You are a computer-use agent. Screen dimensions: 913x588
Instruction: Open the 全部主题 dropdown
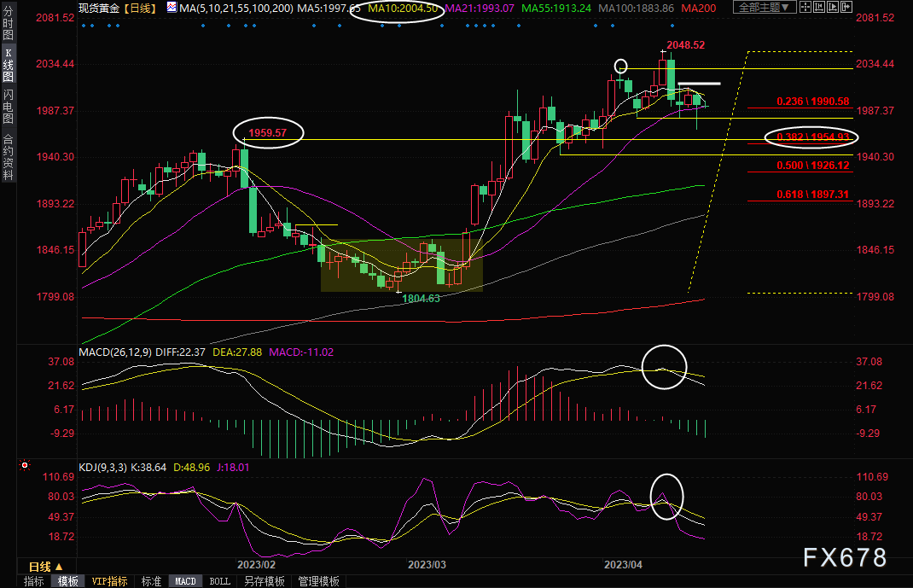[x=765, y=7]
